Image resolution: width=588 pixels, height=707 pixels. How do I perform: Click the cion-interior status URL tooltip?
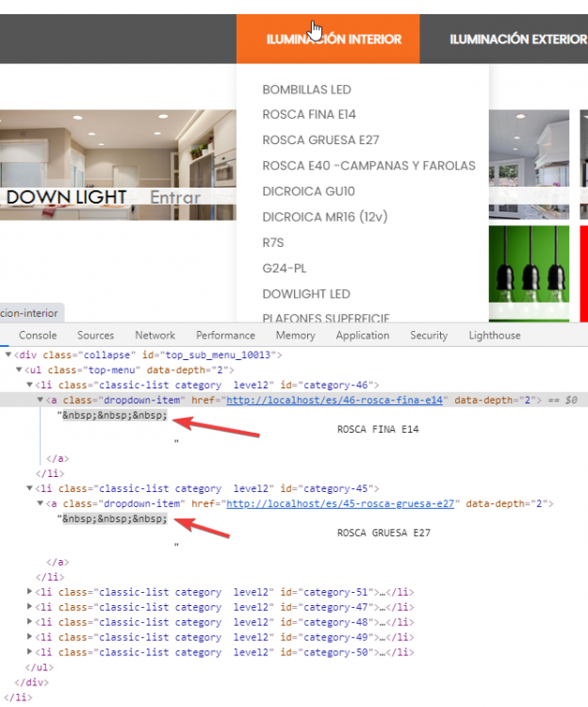click(31, 313)
